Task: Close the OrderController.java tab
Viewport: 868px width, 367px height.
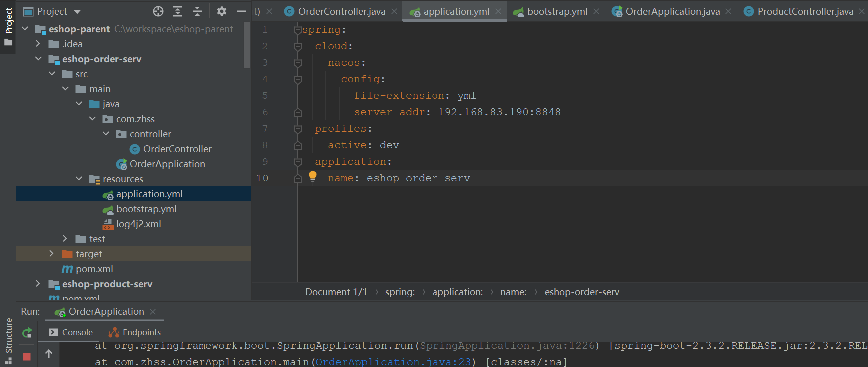Action: point(394,11)
